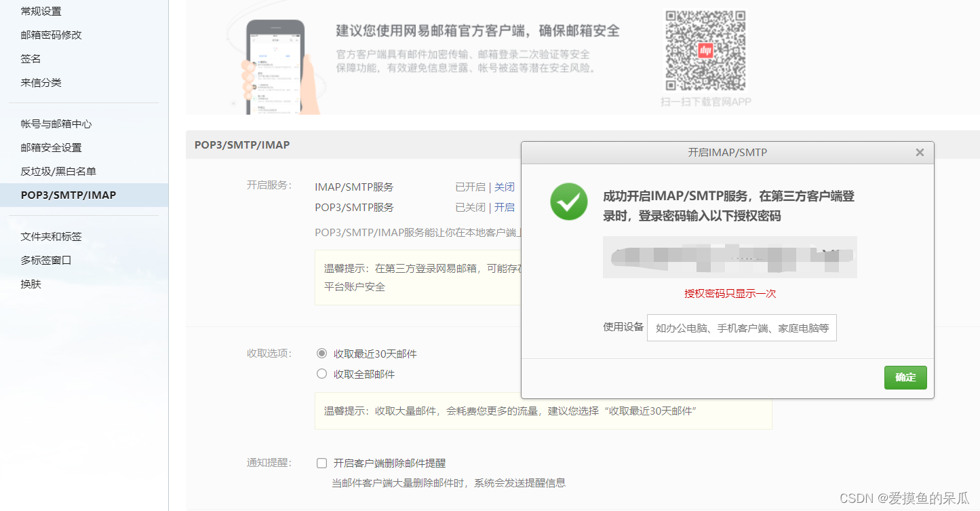Click 关闭 to disable IMAP/SMTP服务
This screenshot has width=980, height=511.
pyautogui.click(x=505, y=186)
